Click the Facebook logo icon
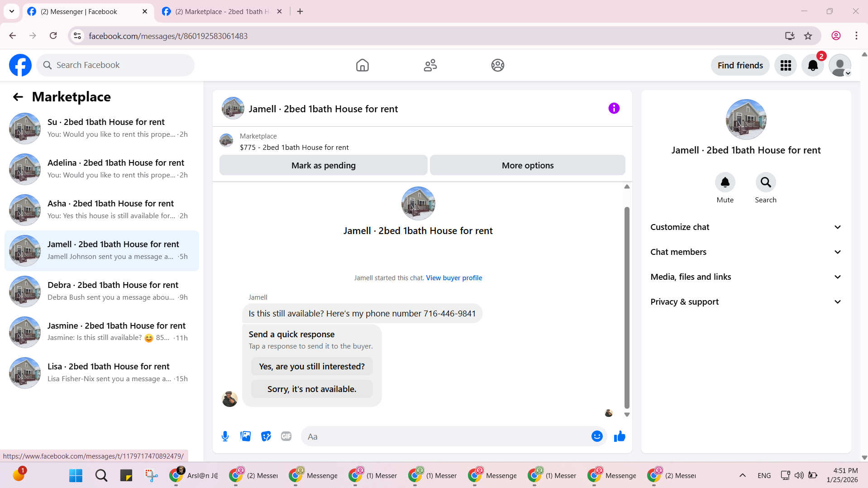The image size is (868, 488). tap(20, 65)
